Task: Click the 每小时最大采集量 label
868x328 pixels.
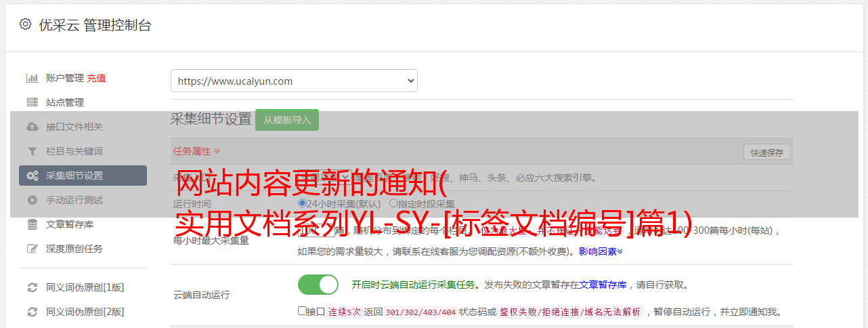Action: 211,241
